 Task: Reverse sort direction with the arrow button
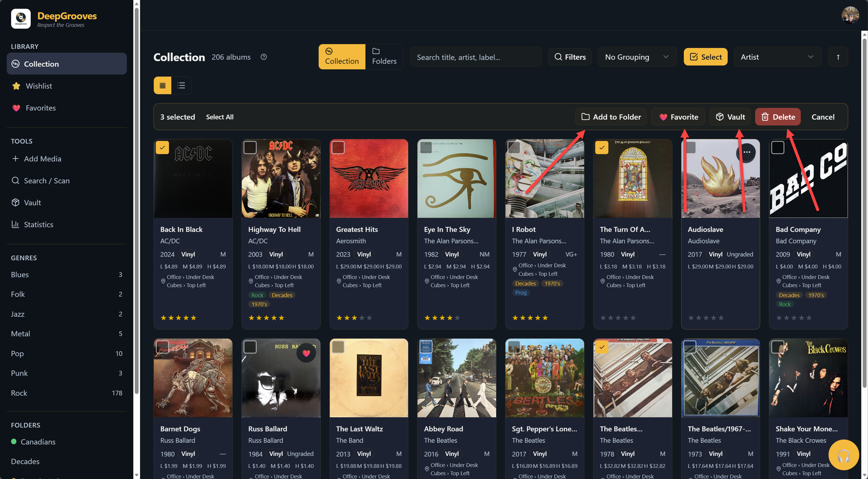click(838, 57)
